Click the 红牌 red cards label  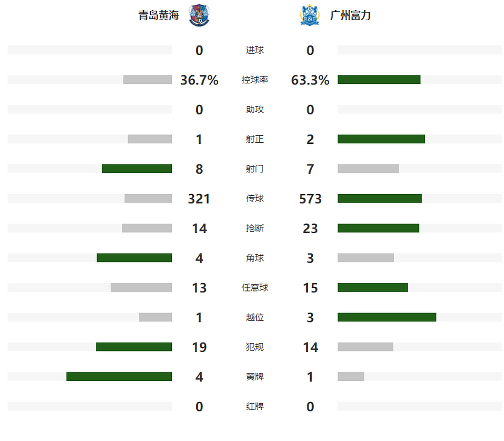click(255, 407)
